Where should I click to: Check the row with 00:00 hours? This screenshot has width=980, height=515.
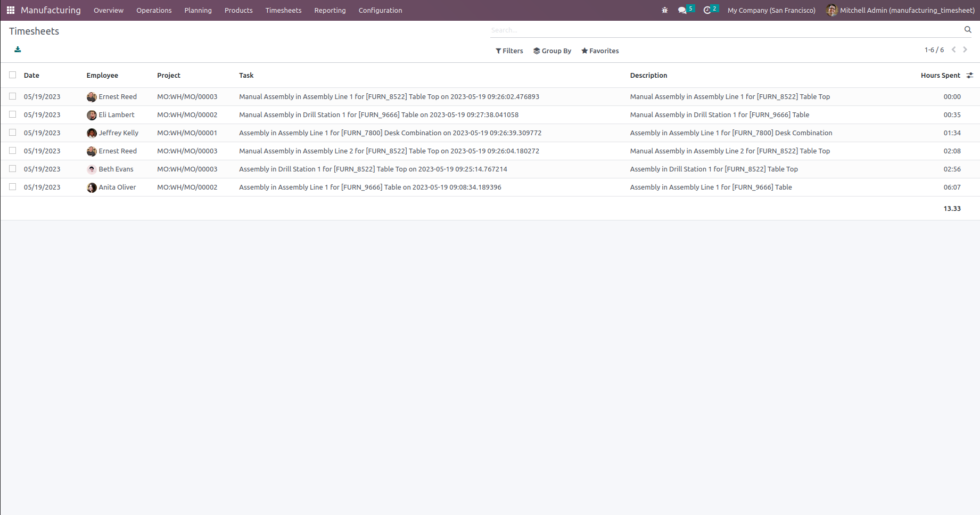12,96
